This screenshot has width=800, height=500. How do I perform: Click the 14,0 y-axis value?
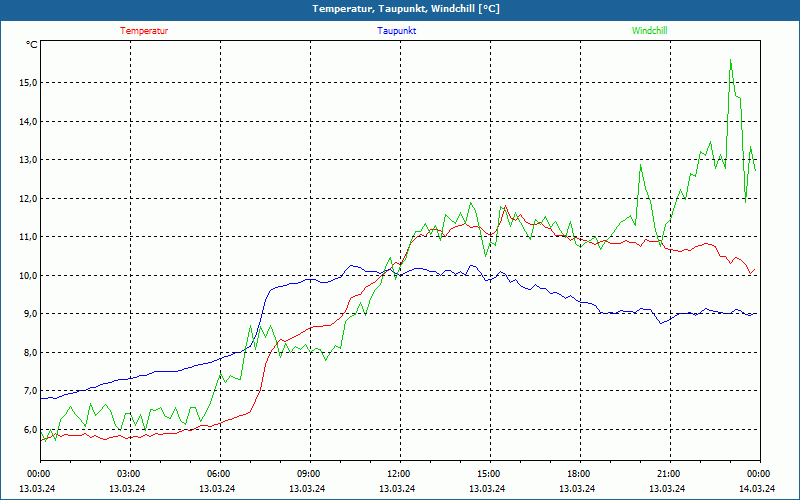[x=29, y=121]
